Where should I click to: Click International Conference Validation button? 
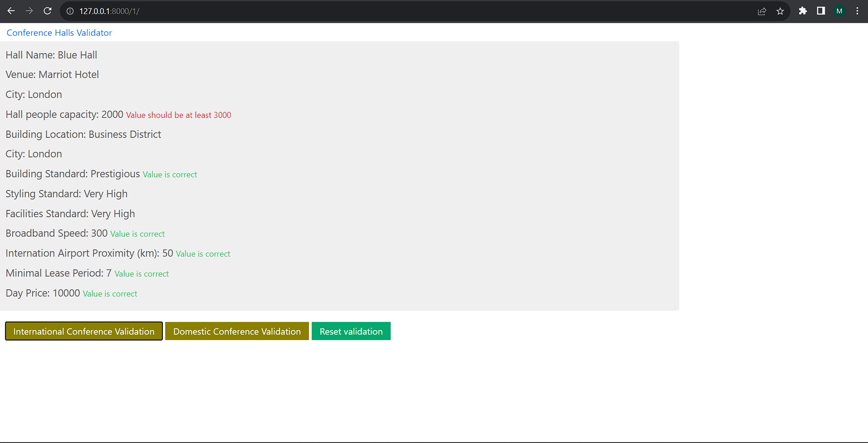click(83, 331)
